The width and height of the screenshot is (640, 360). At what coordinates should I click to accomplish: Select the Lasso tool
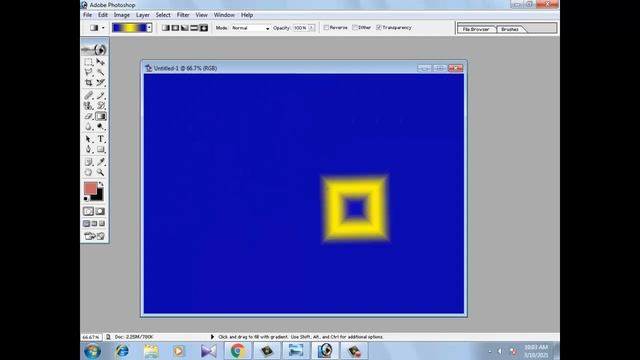pyautogui.click(x=89, y=72)
